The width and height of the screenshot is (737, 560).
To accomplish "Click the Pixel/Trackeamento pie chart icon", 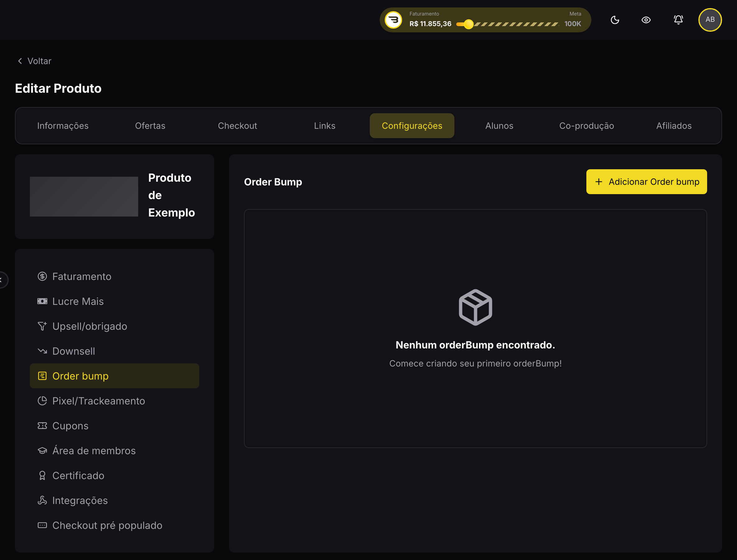I will pyautogui.click(x=42, y=401).
